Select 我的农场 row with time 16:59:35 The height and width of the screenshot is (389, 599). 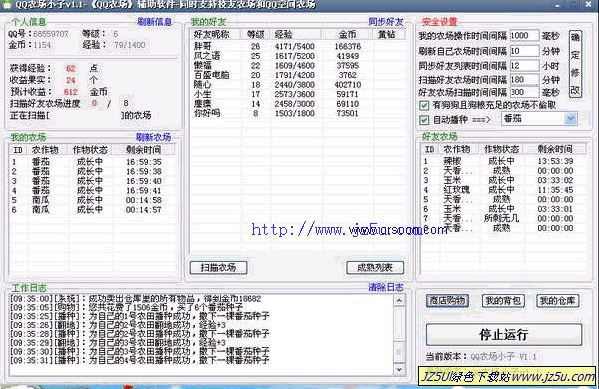pyautogui.click(x=92, y=162)
